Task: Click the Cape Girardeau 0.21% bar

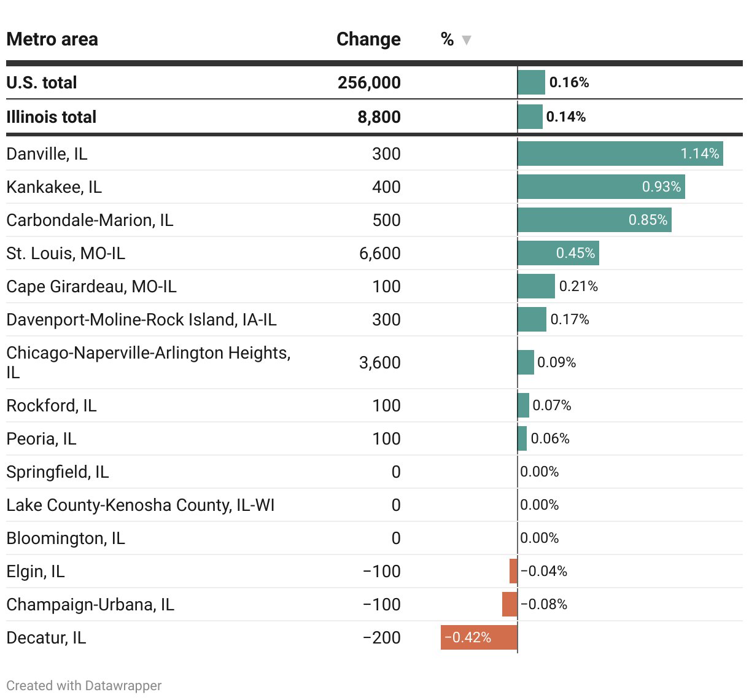Action: coord(536,286)
